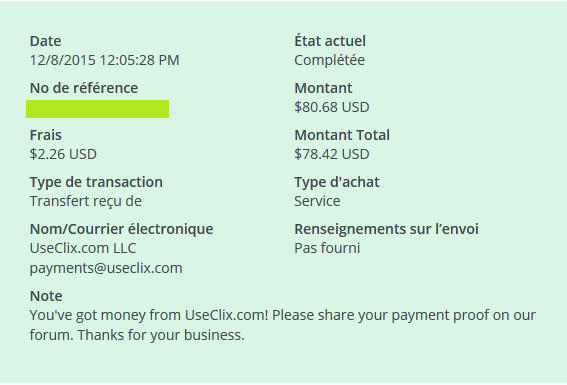The width and height of the screenshot is (567, 385).
Task: Select the Complétée status text
Action: click(329, 60)
